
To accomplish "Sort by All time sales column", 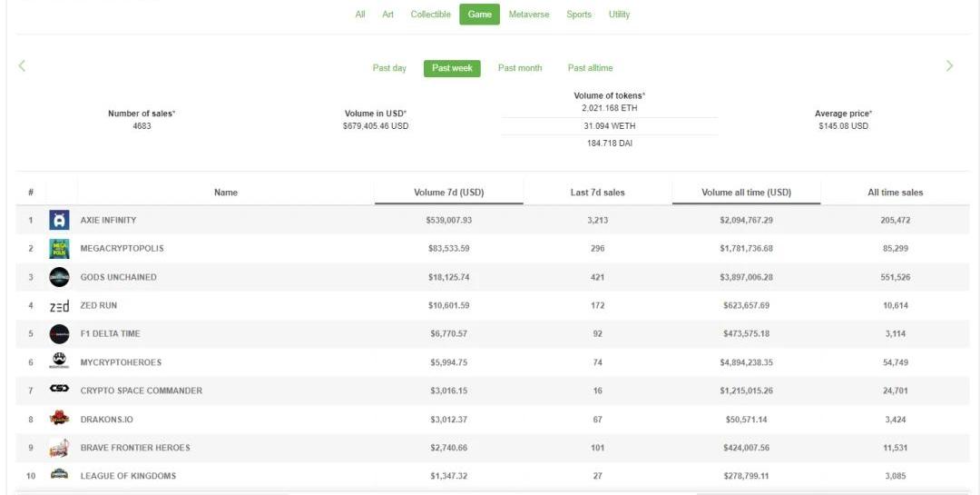I will point(895,193).
